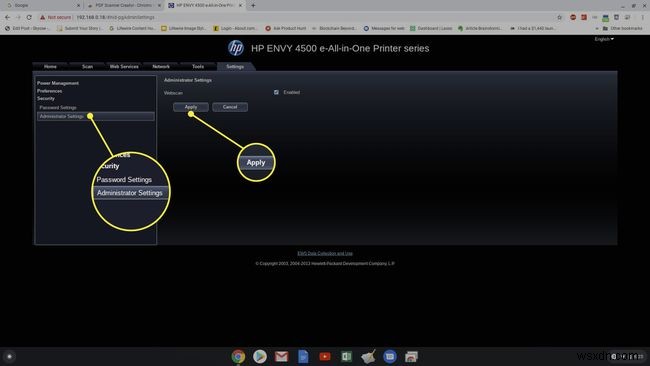Open Preferences in the sidebar
The image size is (650, 366).
pyautogui.click(x=49, y=91)
